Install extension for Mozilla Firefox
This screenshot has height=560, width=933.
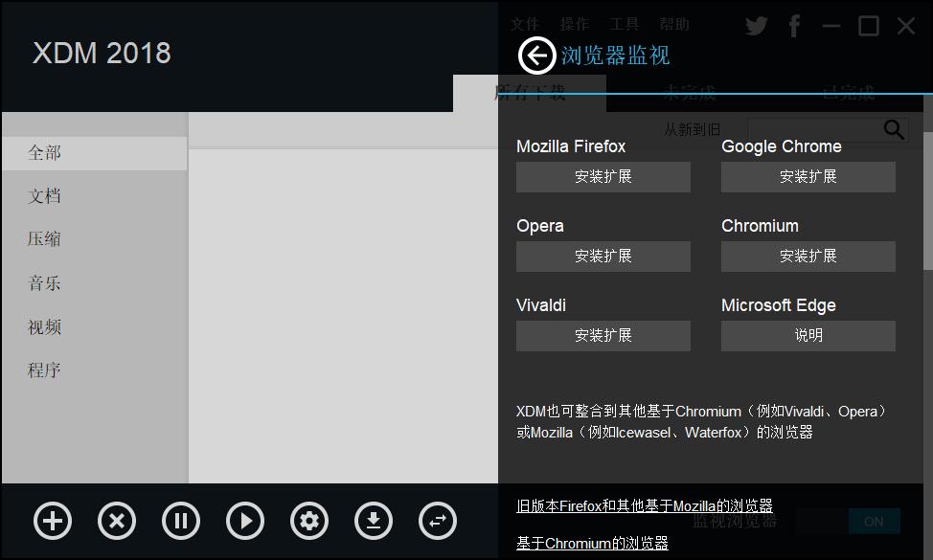[603, 176]
